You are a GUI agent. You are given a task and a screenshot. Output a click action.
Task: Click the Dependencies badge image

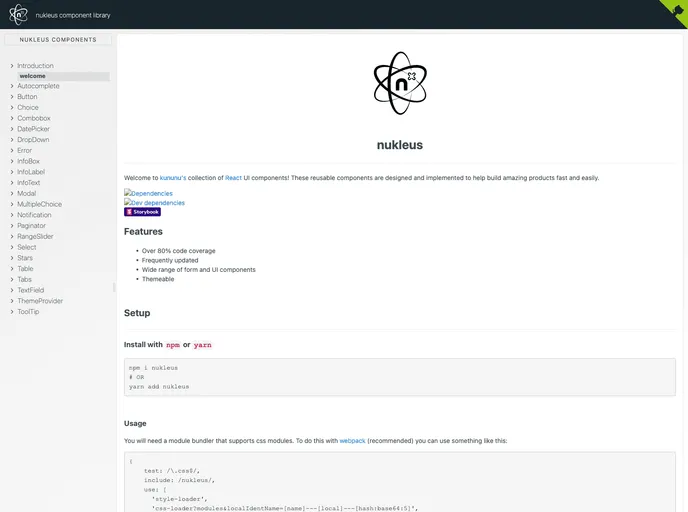coord(148,193)
